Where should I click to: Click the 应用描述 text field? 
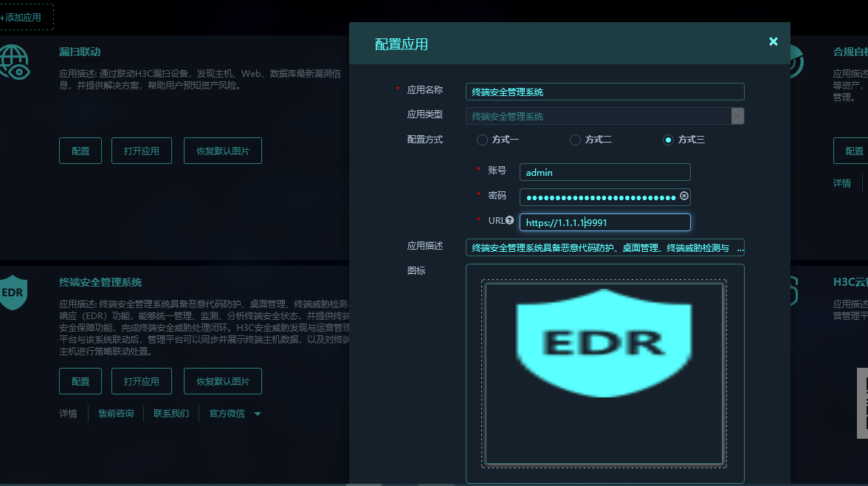pyautogui.click(x=605, y=247)
